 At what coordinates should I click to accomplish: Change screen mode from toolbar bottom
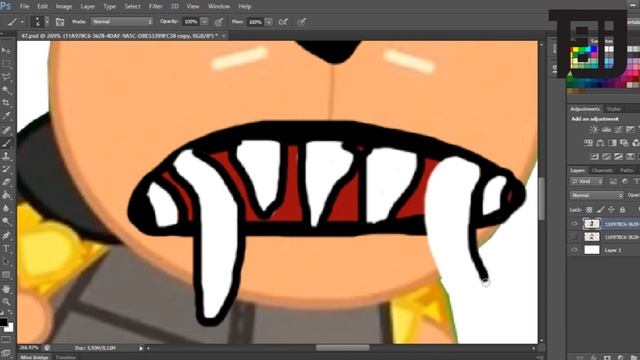click(6, 353)
